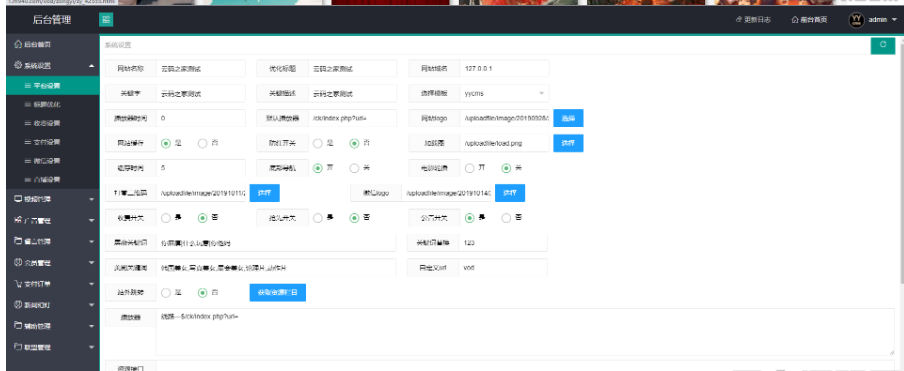904x371 pixels.
Task: Set 抢先开关 to 否
Action: [x=355, y=218]
